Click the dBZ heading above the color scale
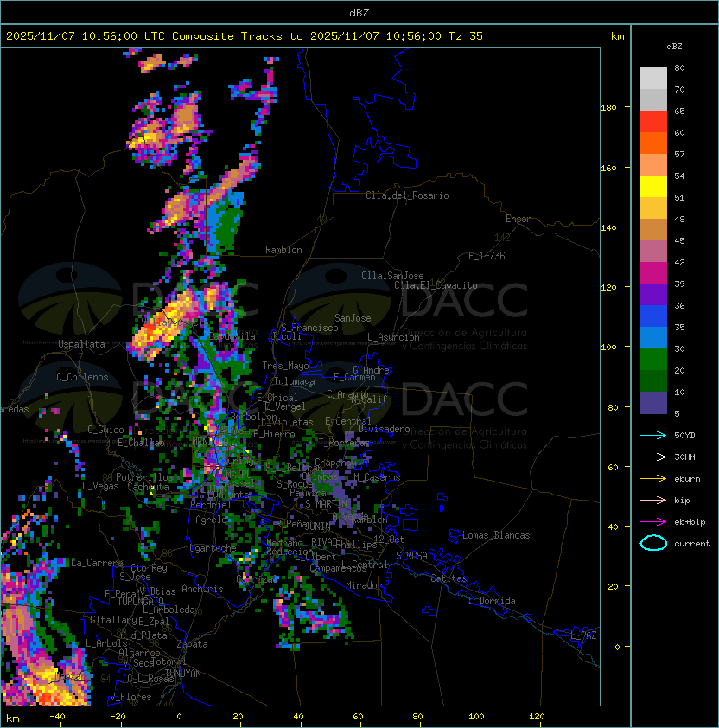 coord(674,47)
